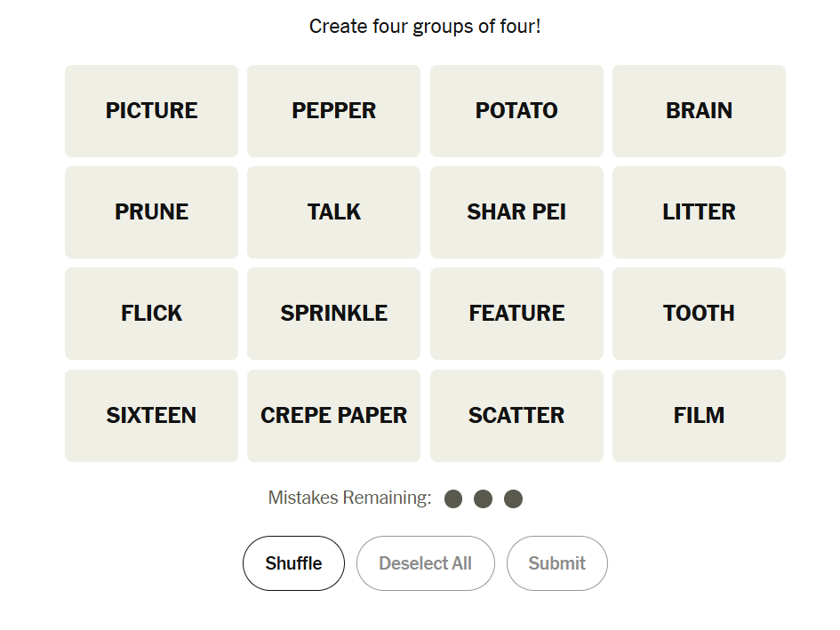Click the Deselect All button
Viewport: 840px width, 630px height.
(425, 563)
